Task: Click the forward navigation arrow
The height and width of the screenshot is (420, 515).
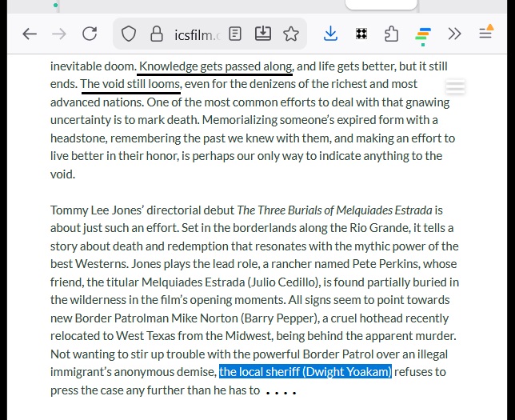Action: point(59,34)
